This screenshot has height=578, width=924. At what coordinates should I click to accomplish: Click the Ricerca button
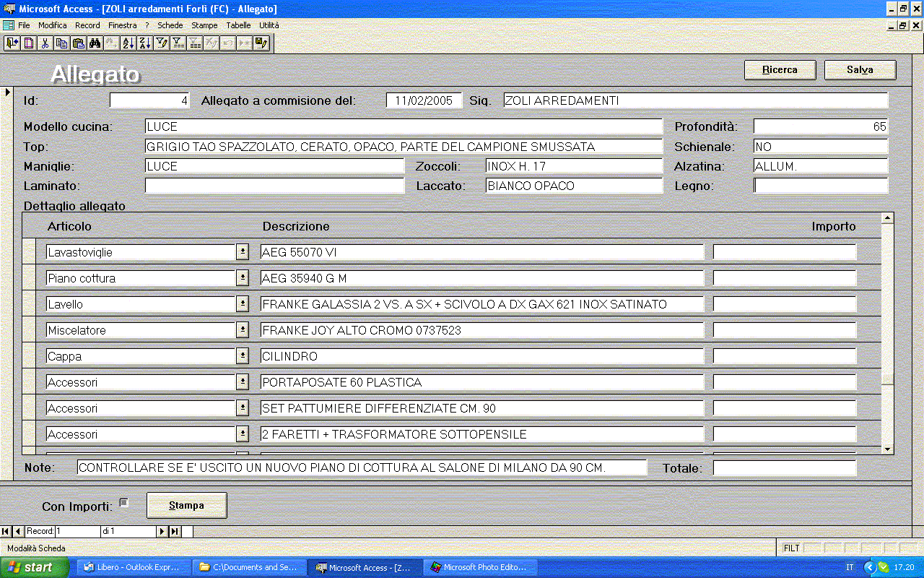pos(780,70)
